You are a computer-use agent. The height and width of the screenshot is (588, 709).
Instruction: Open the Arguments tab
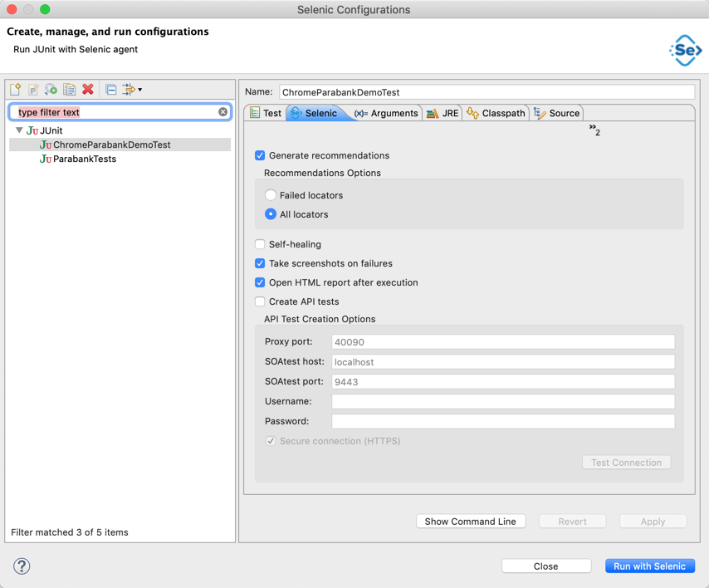386,113
